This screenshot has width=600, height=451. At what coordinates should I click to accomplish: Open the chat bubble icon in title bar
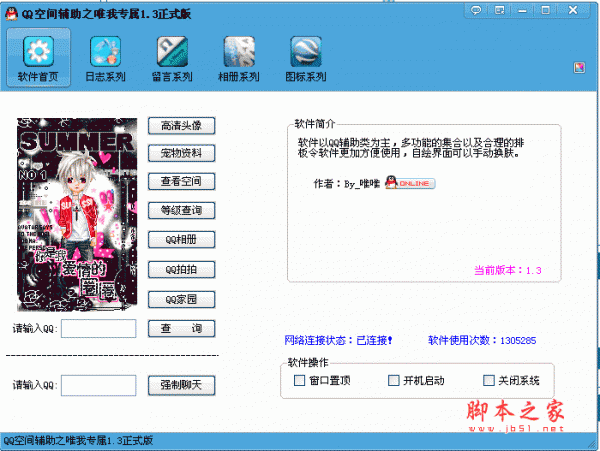476,10
